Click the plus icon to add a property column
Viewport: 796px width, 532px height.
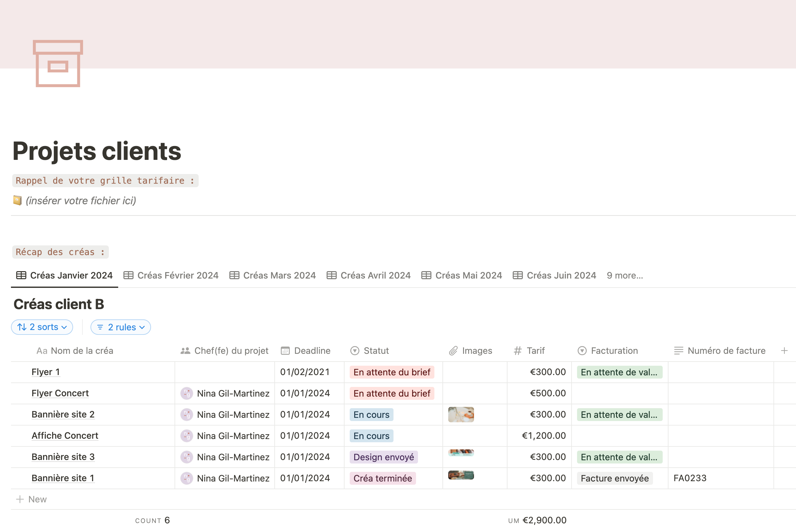(x=784, y=351)
